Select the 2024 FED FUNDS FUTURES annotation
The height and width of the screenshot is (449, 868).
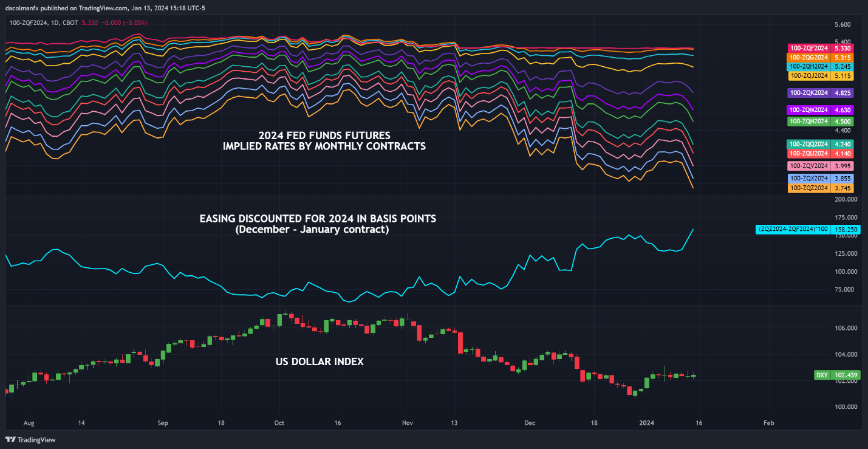click(x=324, y=135)
